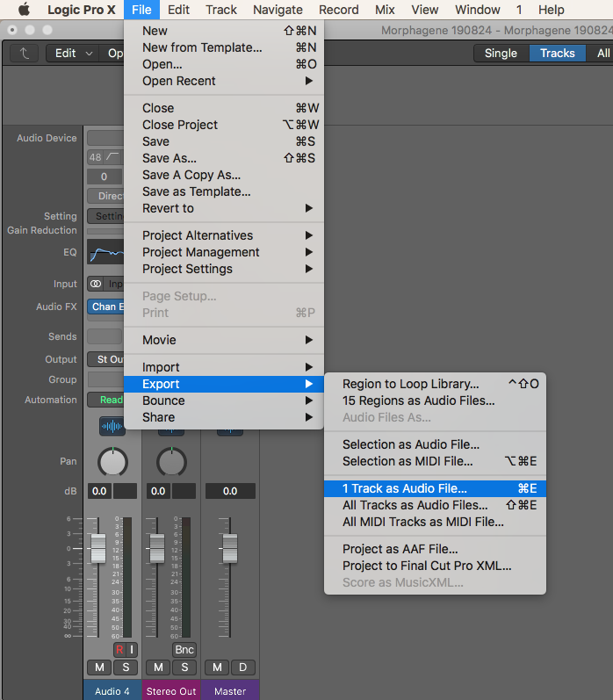Toggle input monitoring on Audio 4

(131, 650)
